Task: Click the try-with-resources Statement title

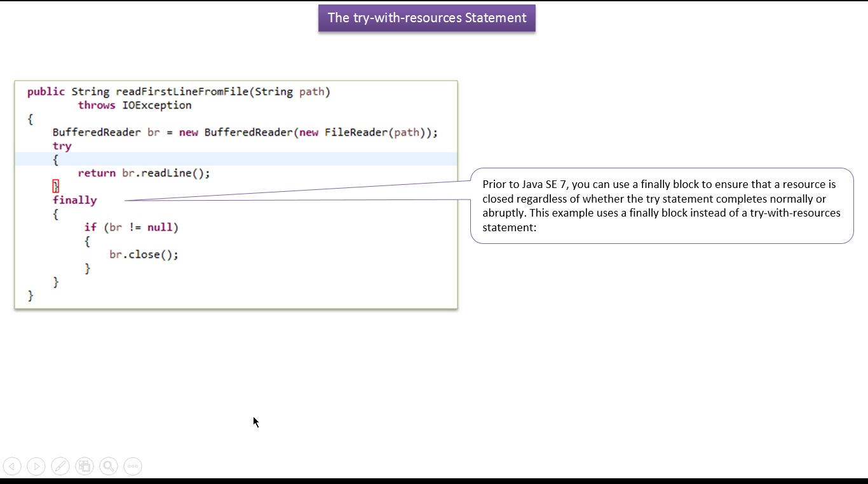Action: pyautogui.click(x=427, y=18)
